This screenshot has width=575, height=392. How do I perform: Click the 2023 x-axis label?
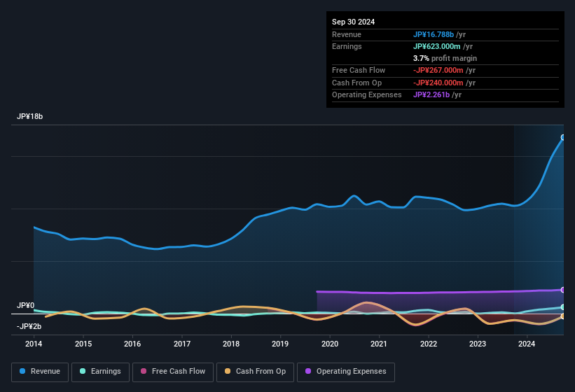point(478,344)
